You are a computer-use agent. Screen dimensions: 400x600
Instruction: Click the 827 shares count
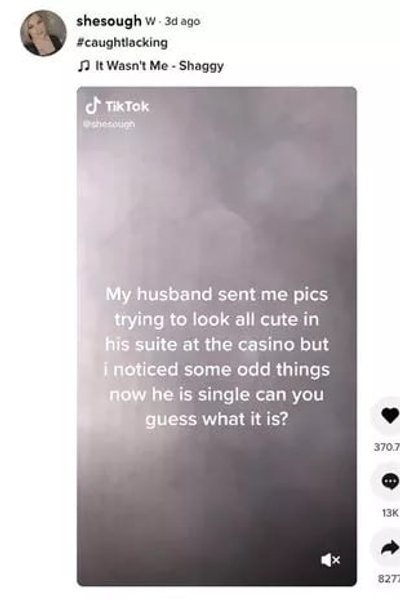click(389, 579)
